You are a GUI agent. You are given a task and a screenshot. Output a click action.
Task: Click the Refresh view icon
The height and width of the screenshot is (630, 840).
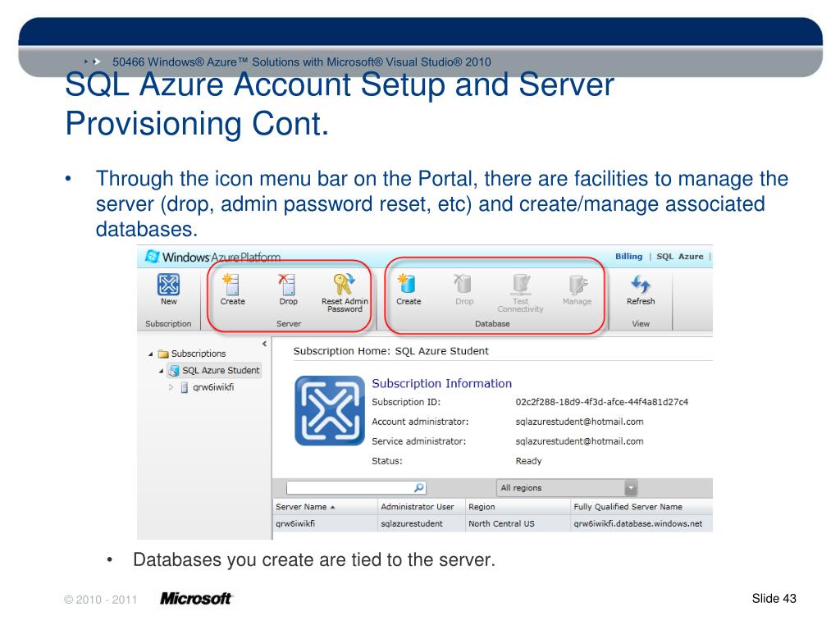tap(641, 284)
